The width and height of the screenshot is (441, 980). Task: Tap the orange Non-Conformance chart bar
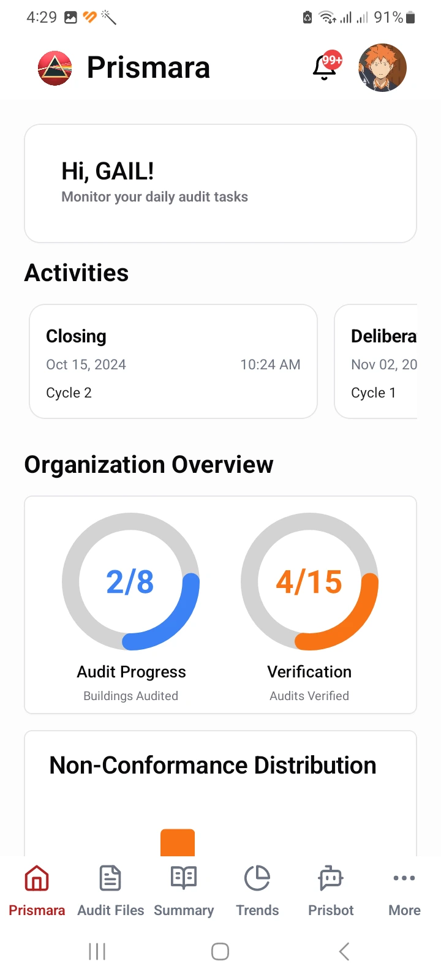(178, 842)
